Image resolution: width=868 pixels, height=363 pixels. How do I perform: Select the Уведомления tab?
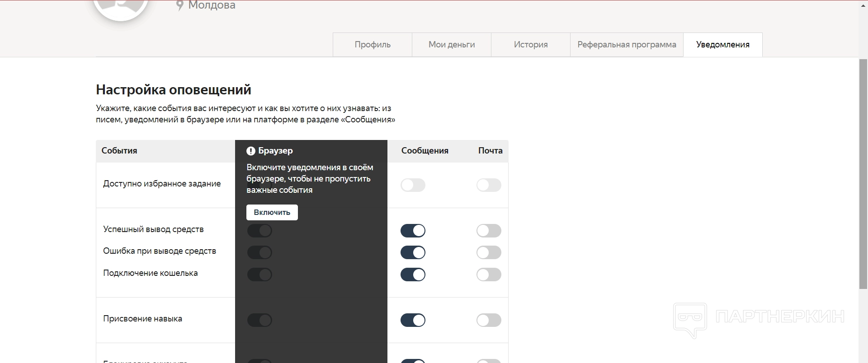[x=722, y=45]
